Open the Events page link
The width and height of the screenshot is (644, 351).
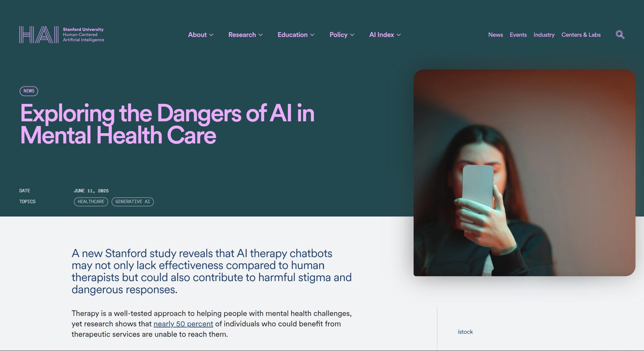pyautogui.click(x=518, y=35)
